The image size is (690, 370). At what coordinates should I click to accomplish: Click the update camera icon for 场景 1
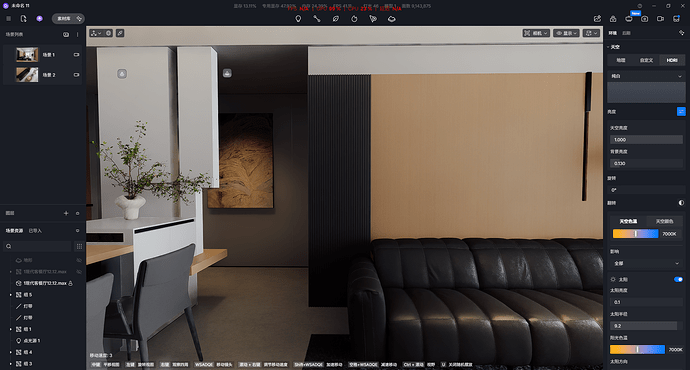pos(77,55)
